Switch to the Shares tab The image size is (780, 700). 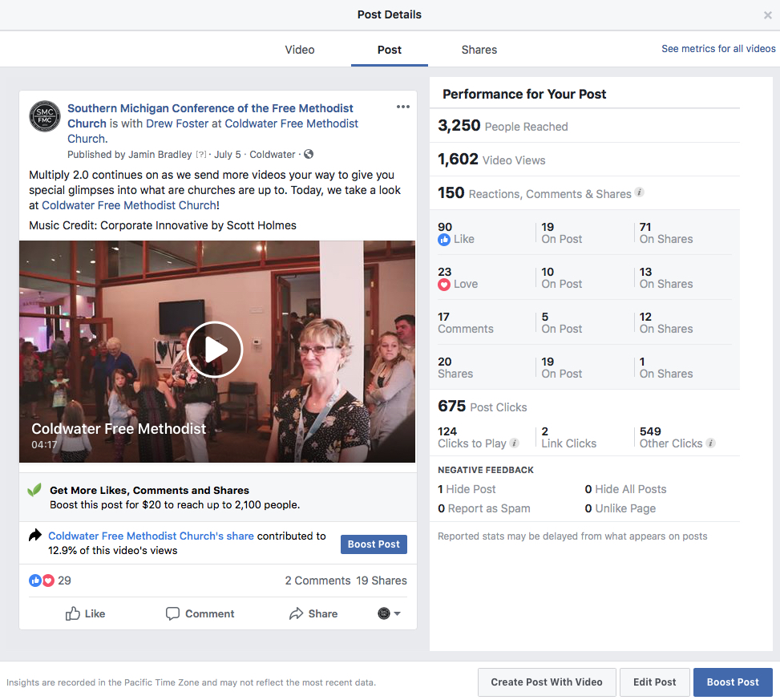(x=479, y=50)
